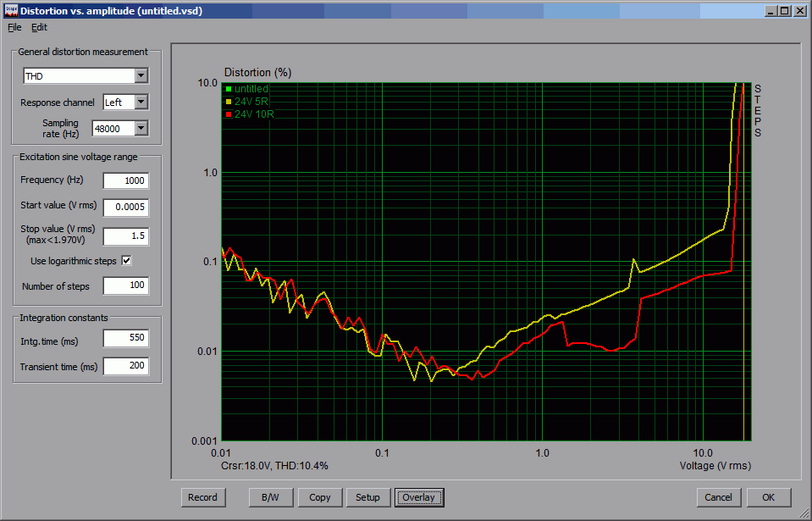The width and height of the screenshot is (812, 521).
Task: Click the red '24V 10R' legend swatch
Action: (x=229, y=114)
